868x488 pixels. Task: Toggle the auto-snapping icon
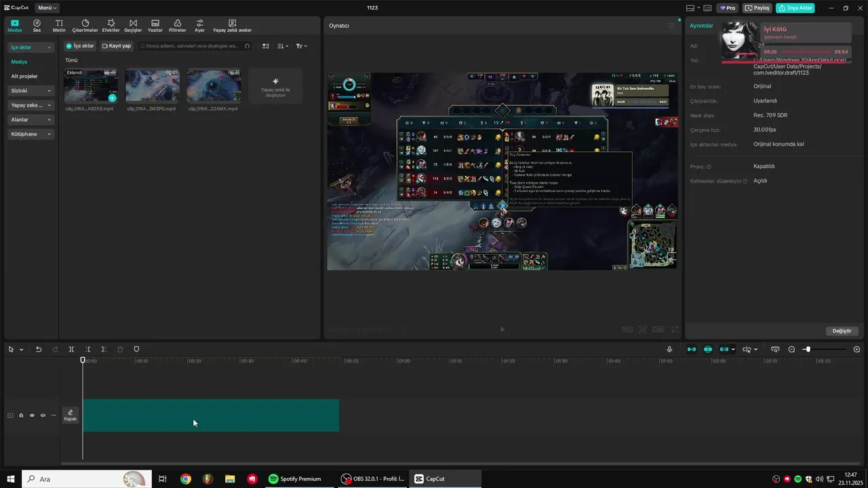(x=708, y=349)
